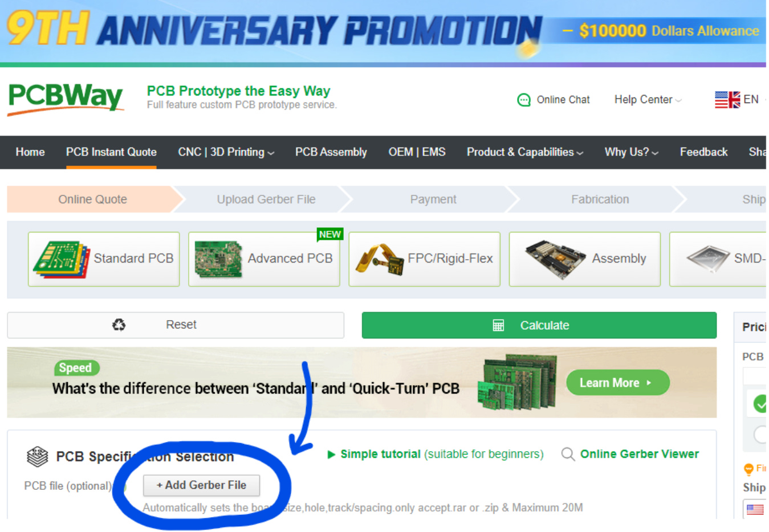This screenshot has width=769, height=532.
Task: Click the calculator icon on Calculate
Action: (498, 325)
